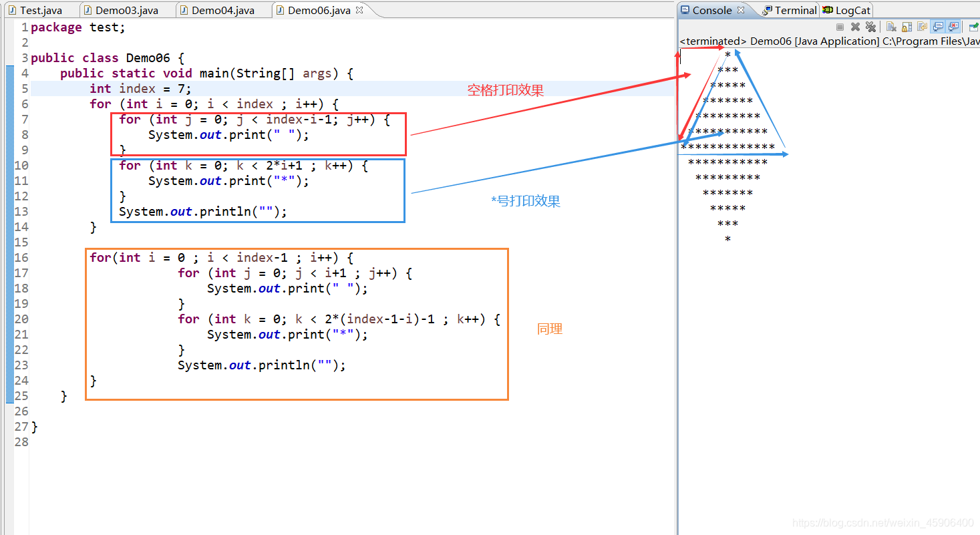Click the 'k < 2*(index-1-i)-1' loop line
980x535 pixels.
coord(339,319)
